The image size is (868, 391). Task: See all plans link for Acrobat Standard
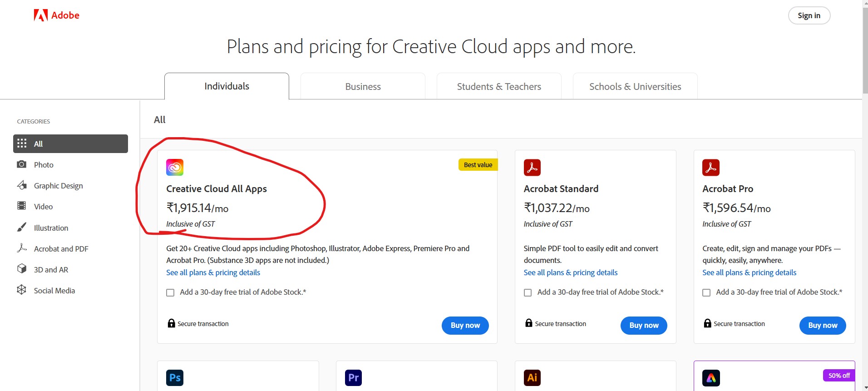(571, 272)
